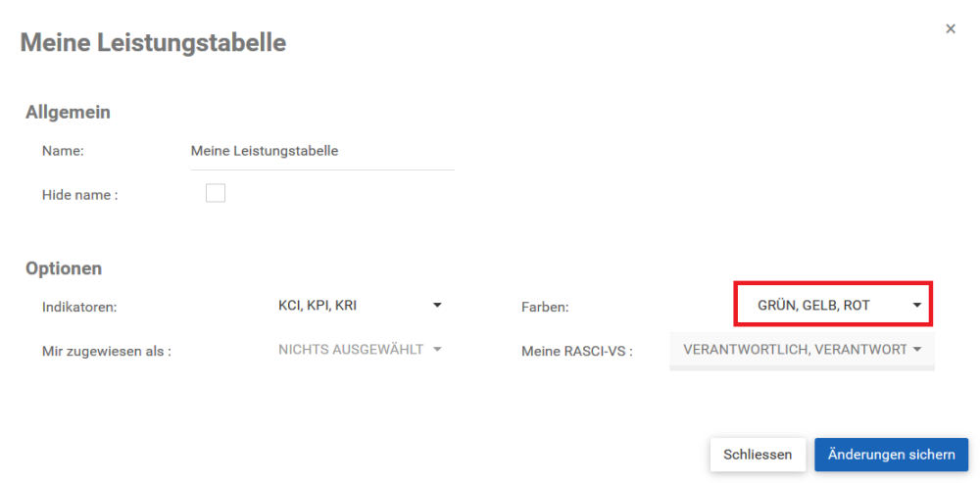The width and height of the screenshot is (980, 483).
Task: Click the 'Hide name :' label
Action: 80,194
